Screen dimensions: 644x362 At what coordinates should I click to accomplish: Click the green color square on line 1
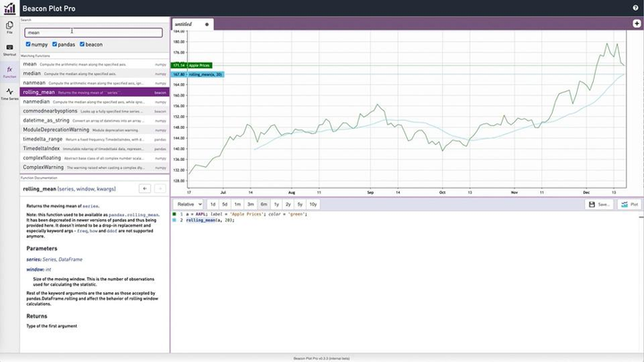click(174, 215)
